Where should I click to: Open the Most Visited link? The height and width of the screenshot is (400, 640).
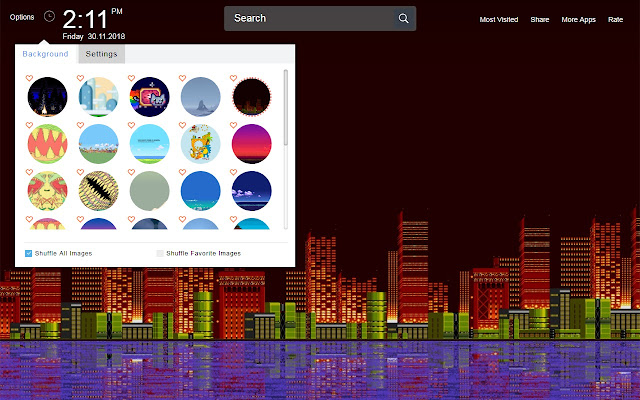tap(499, 20)
